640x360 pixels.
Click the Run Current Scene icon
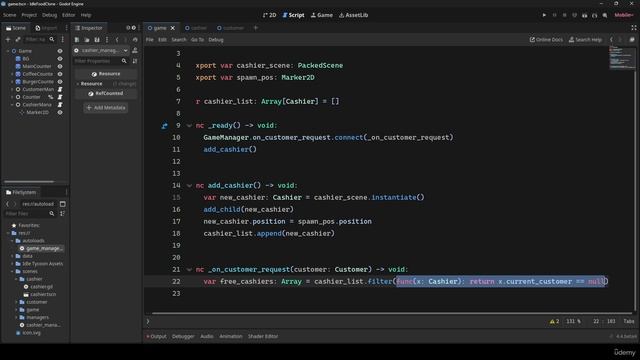click(x=584, y=15)
